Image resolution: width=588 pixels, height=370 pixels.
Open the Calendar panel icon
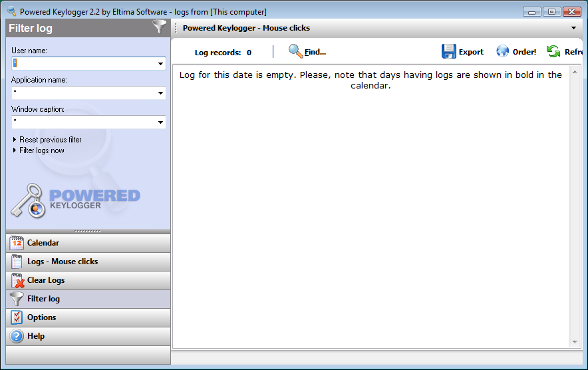pyautogui.click(x=17, y=243)
